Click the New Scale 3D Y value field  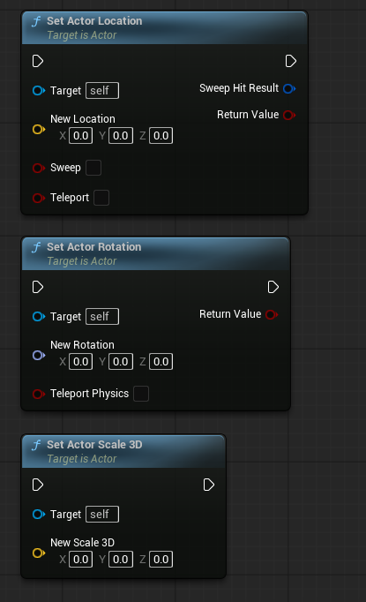tap(121, 559)
